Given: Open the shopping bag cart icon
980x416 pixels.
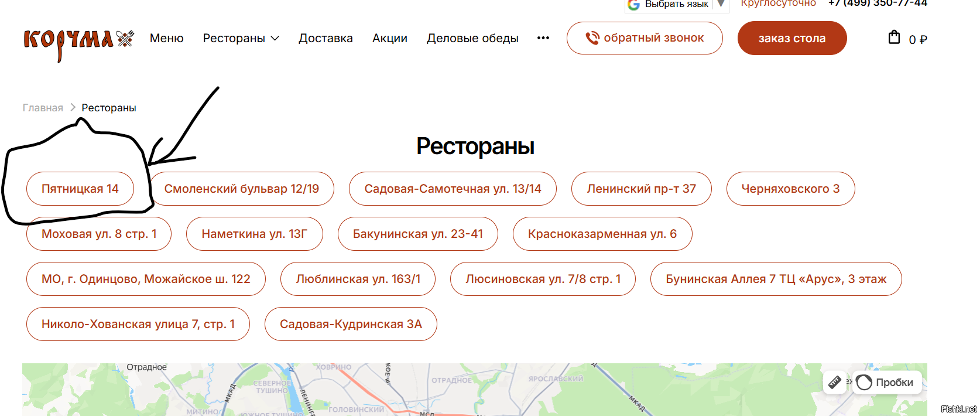Looking at the screenshot, I should [894, 37].
